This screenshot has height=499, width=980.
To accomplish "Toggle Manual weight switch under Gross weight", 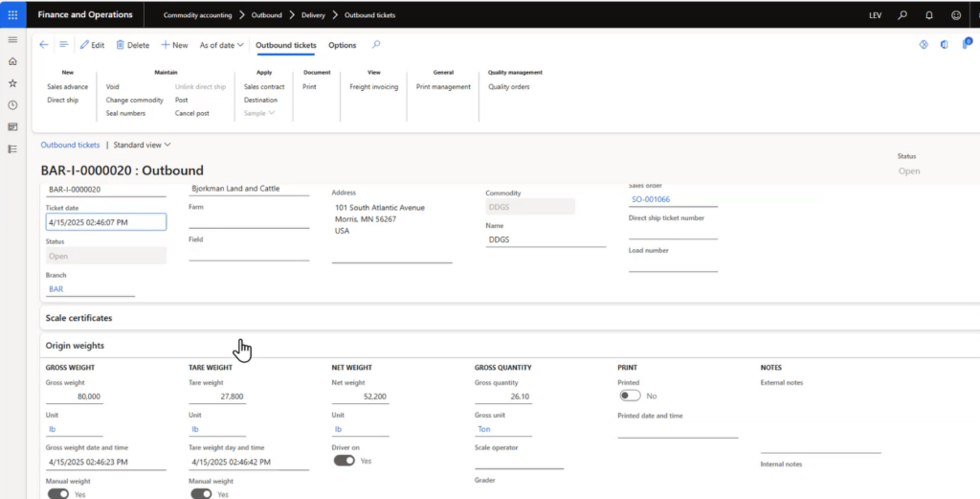I will tap(58, 493).
